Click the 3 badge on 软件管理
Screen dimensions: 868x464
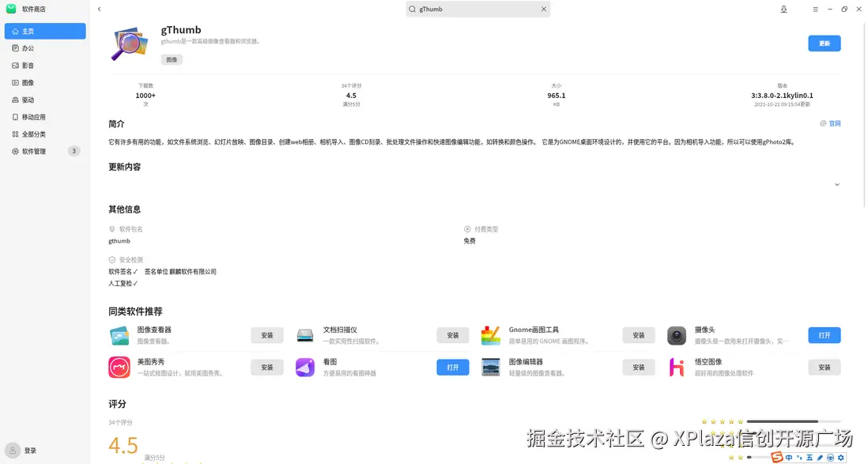pos(74,151)
